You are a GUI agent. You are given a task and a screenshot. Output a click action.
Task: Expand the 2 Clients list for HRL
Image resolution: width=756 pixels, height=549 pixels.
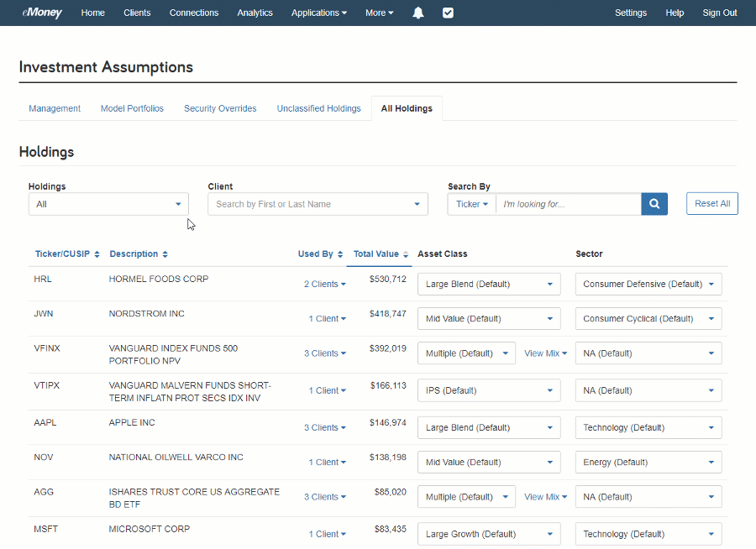pos(324,285)
